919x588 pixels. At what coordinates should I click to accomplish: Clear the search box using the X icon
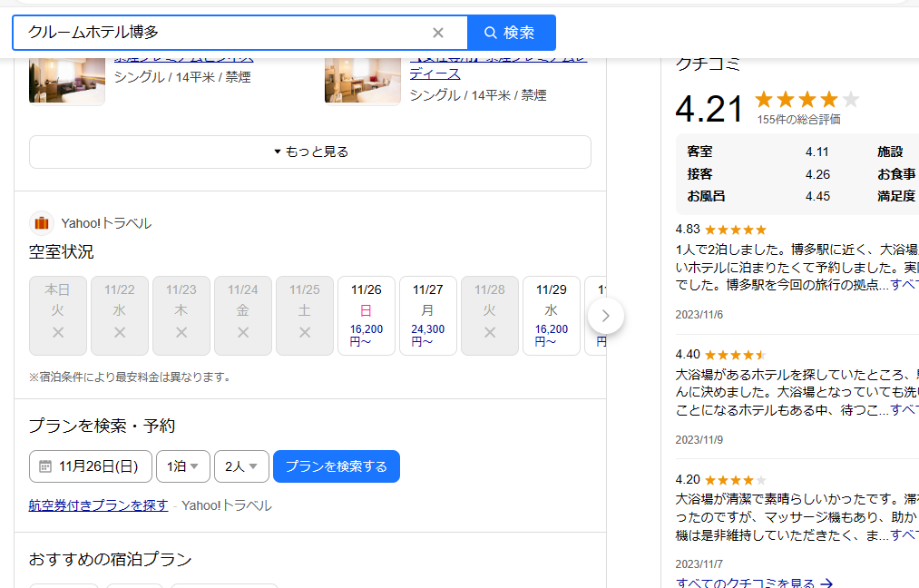pyautogui.click(x=438, y=32)
